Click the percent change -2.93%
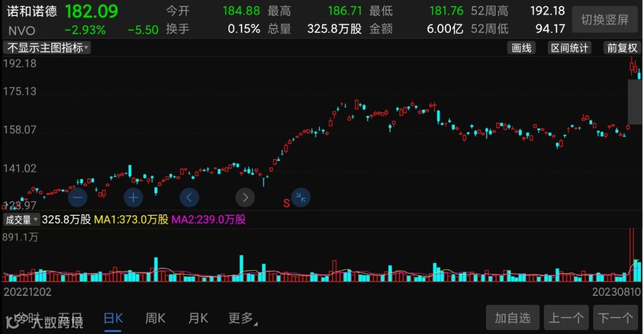 (x=85, y=30)
